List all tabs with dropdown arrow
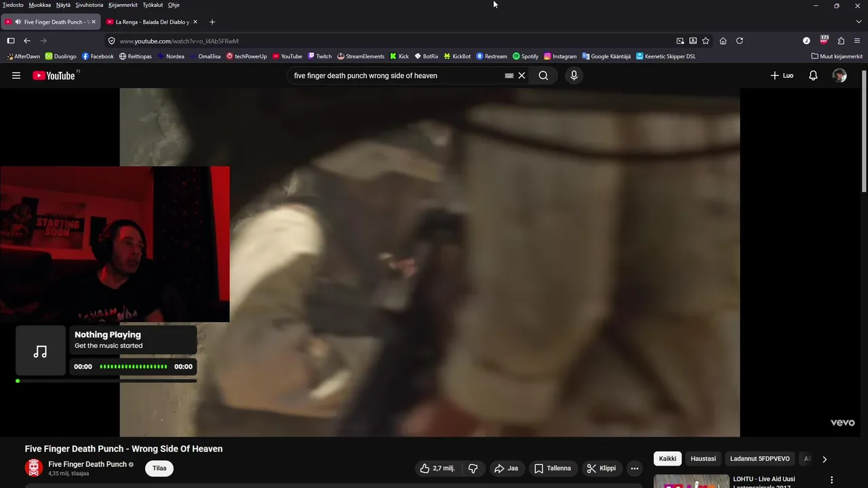868x488 pixels. [x=859, y=22]
